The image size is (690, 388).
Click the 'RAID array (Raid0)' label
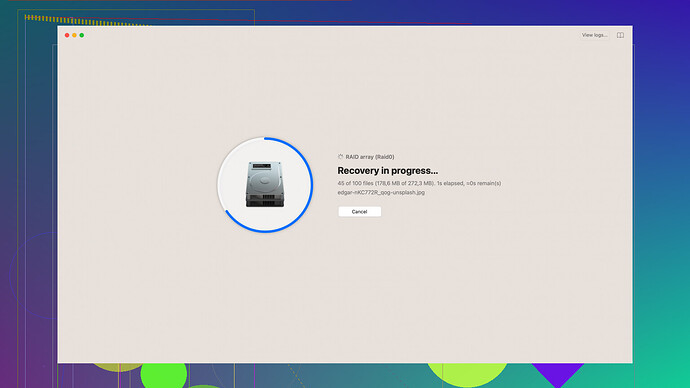370,157
